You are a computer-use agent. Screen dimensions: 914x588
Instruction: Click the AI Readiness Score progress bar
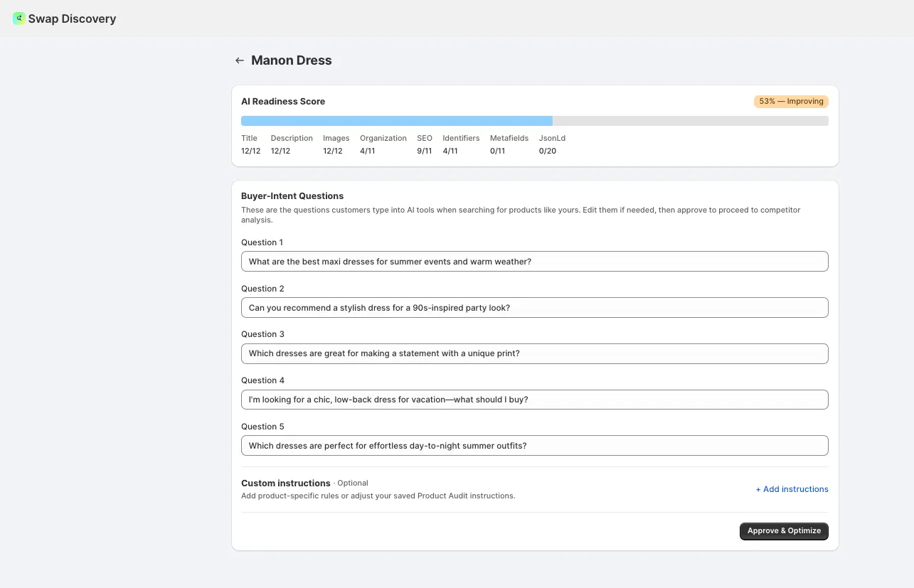[x=535, y=121]
